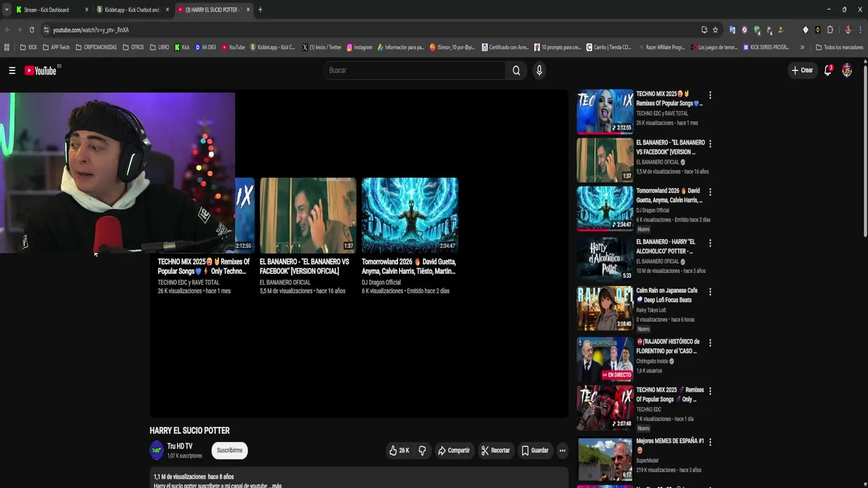The height and width of the screenshot is (488, 868).
Task: Open YouTube notifications bell
Action: pyautogui.click(x=828, y=70)
